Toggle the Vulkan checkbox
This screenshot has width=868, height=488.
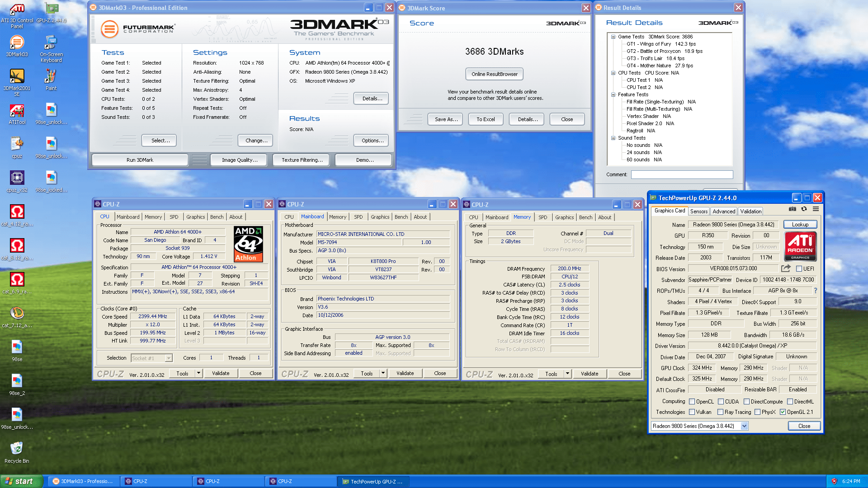coord(692,412)
